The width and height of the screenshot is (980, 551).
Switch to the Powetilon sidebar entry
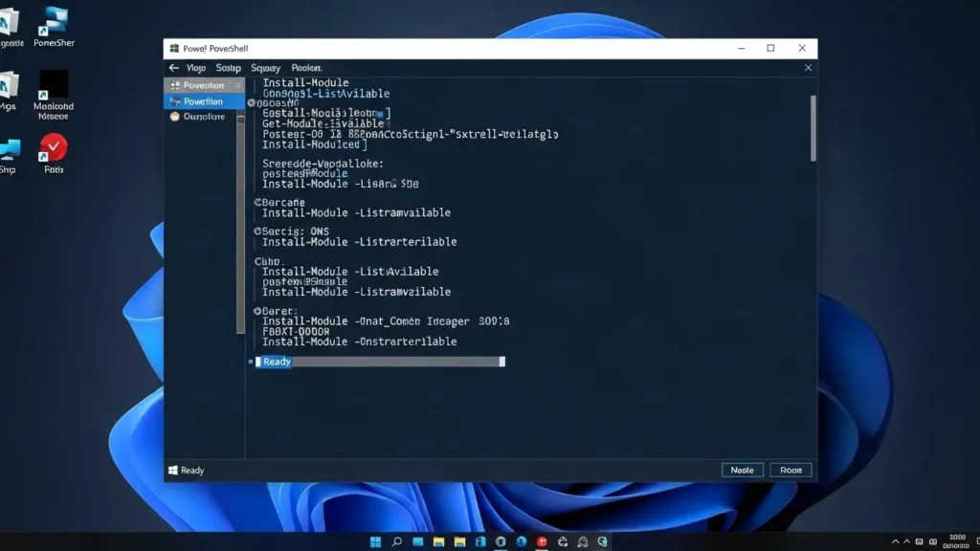pos(199,100)
